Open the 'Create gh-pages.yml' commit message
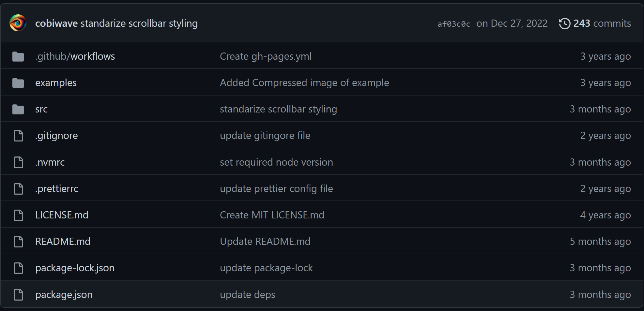The height and width of the screenshot is (311, 644). coord(266,56)
